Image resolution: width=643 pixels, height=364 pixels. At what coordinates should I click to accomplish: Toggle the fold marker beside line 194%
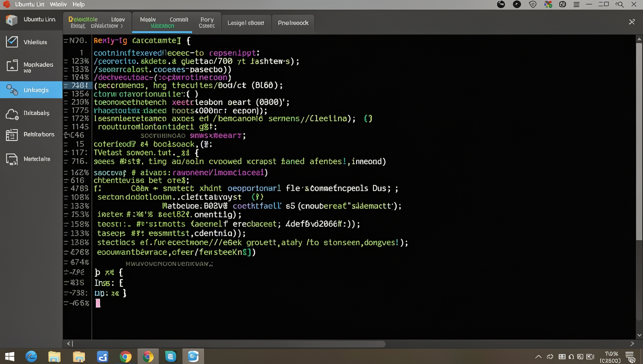click(x=66, y=77)
